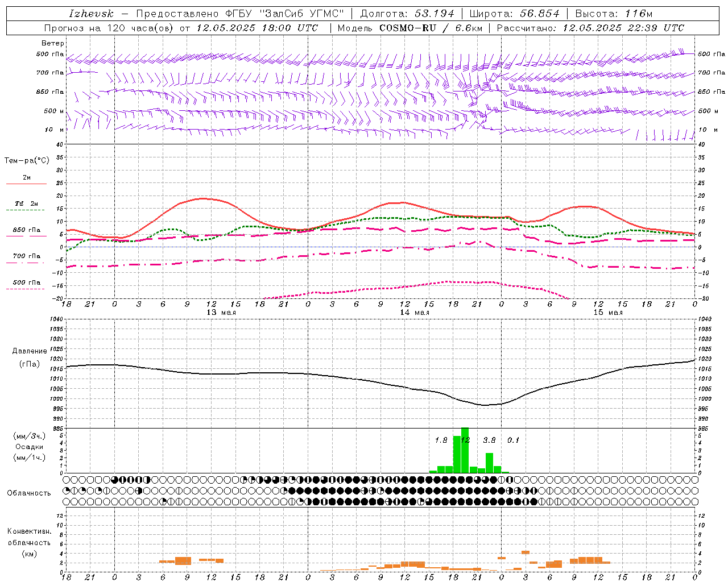Click the Модель COSMO-RU / 6.6км label
Image resolution: width=728 pixels, height=582 pixels.
coord(409,28)
